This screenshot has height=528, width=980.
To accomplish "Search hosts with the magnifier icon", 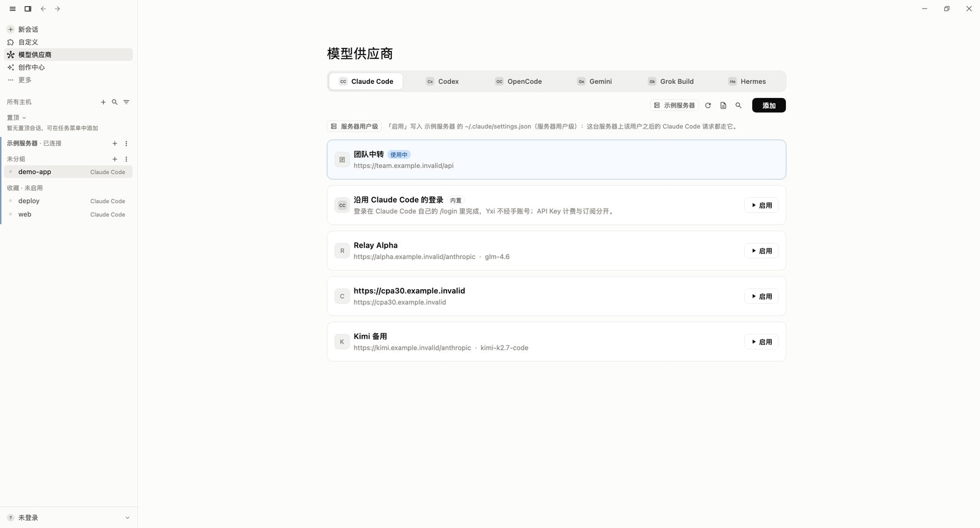I will 115,102.
